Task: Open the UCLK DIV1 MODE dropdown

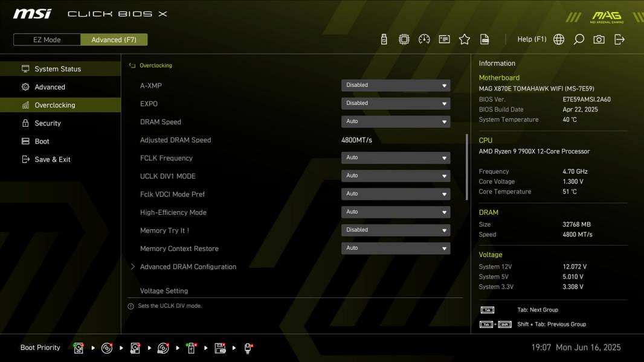Action: 396,176
